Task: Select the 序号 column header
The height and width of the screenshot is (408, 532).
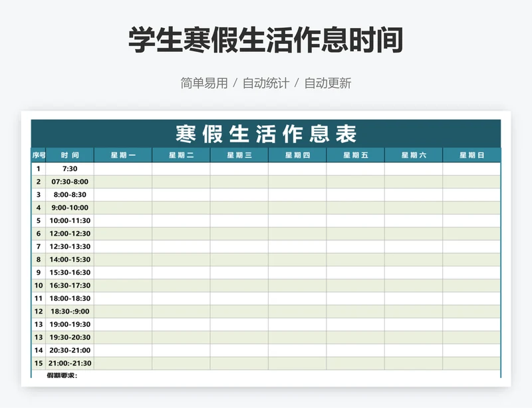Action: click(x=39, y=155)
